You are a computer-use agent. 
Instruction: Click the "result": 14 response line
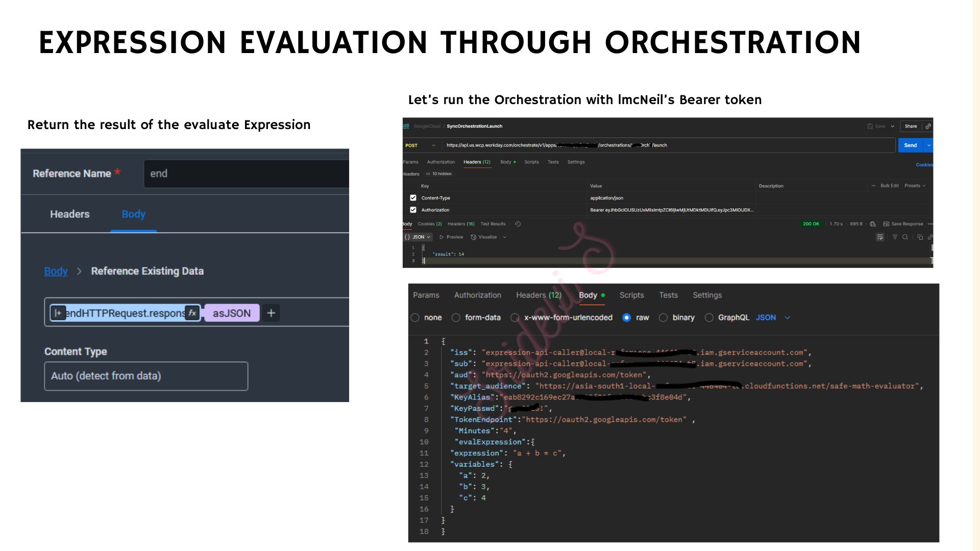448,254
